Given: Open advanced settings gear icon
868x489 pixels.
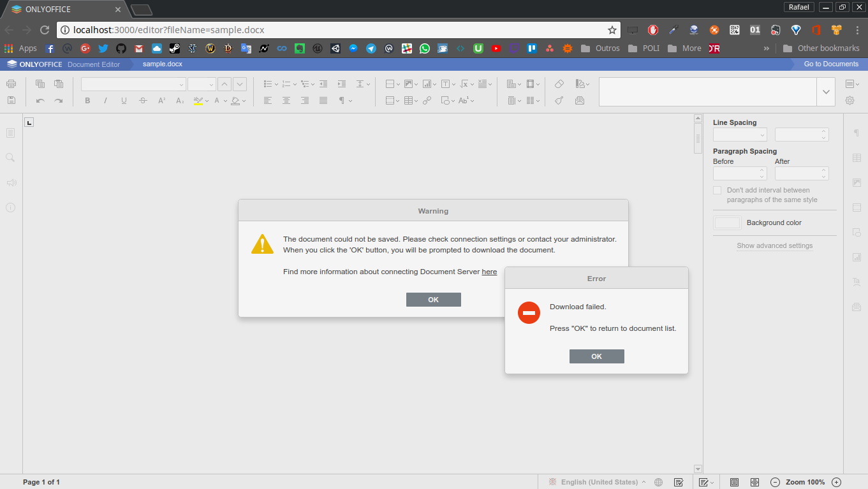Looking at the screenshot, I should (x=850, y=100).
